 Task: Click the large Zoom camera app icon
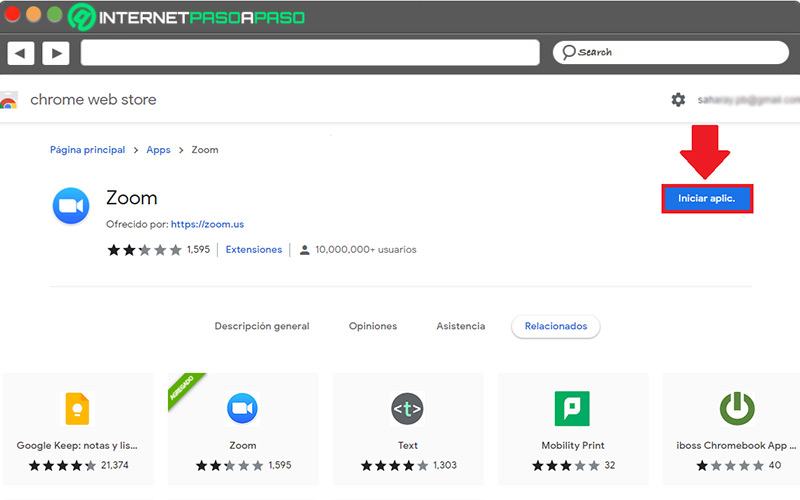pos(71,206)
